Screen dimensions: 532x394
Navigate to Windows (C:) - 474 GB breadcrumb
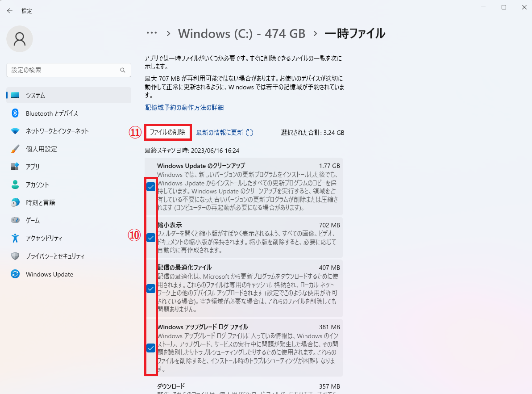[x=241, y=34]
